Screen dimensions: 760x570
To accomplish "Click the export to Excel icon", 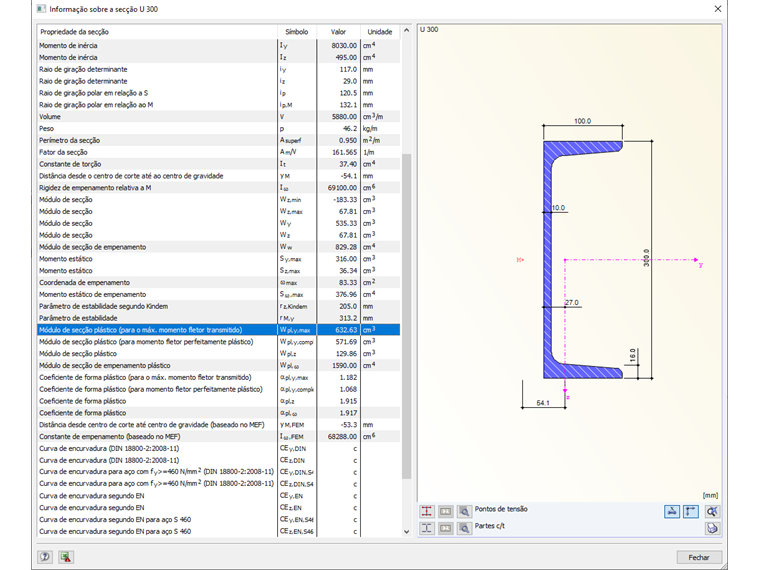I will [65, 557].
